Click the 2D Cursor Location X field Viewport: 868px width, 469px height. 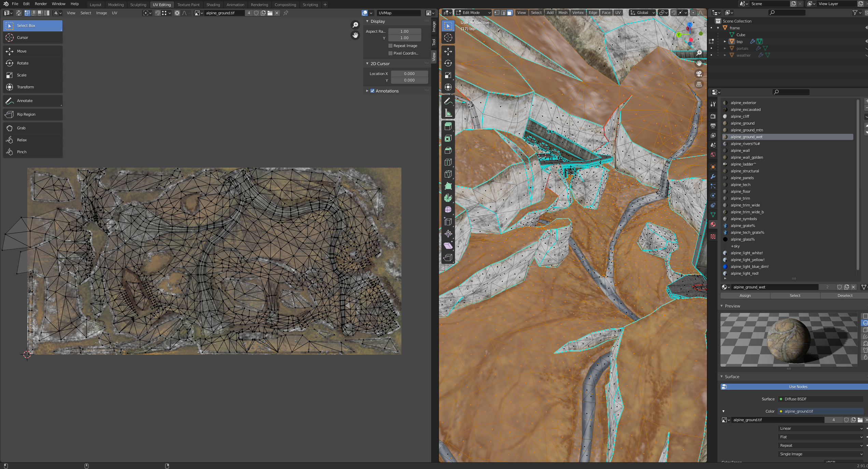(409, 74)
